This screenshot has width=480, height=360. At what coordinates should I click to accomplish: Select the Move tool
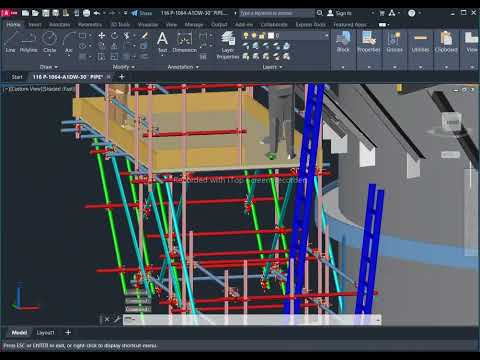click(102, 35)
